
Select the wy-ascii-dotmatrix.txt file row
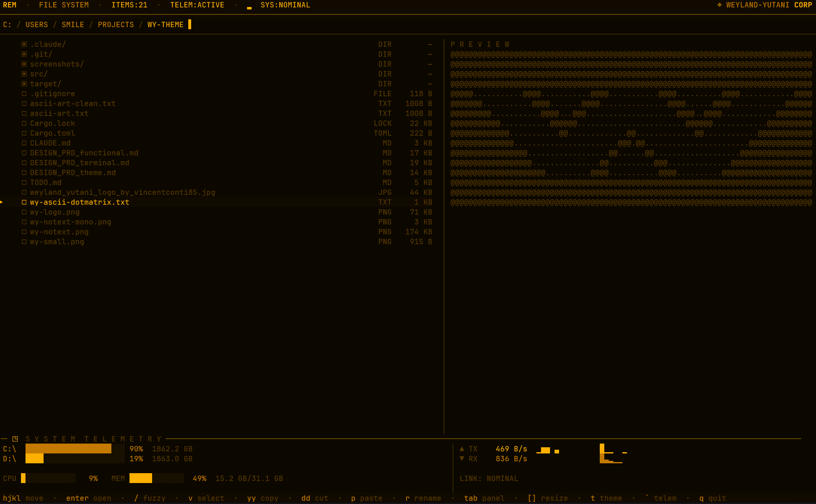click(80, 202)
